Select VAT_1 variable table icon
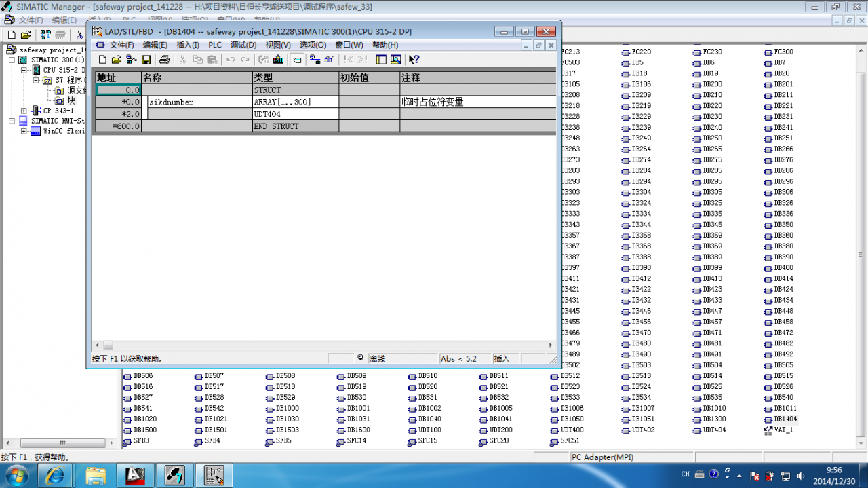 [x=778, y=430]
